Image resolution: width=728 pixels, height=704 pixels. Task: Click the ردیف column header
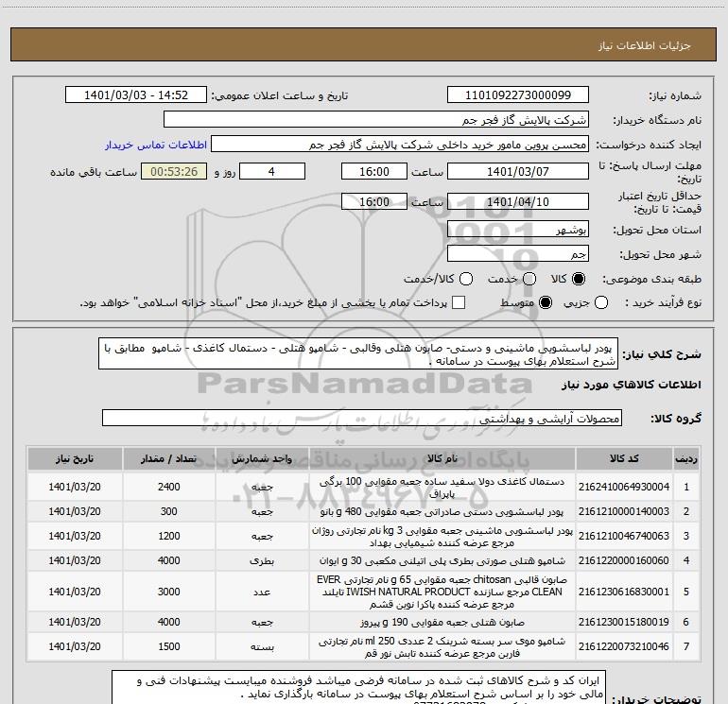[686, 459]
